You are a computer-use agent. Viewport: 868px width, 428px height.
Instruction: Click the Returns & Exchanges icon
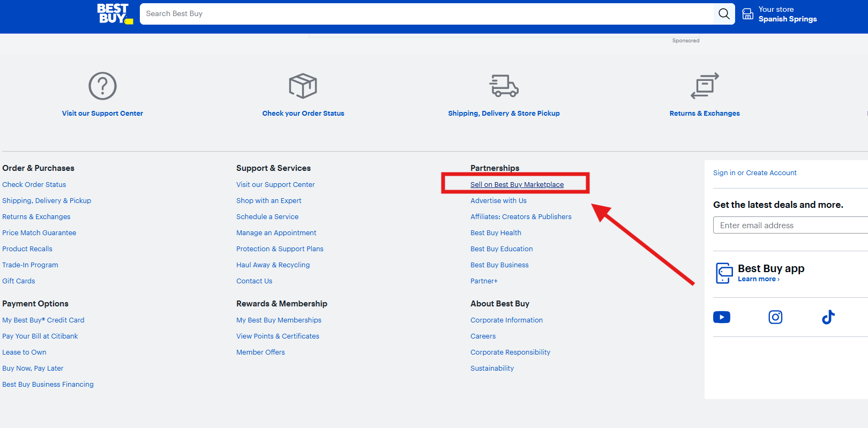click(705, 86)
